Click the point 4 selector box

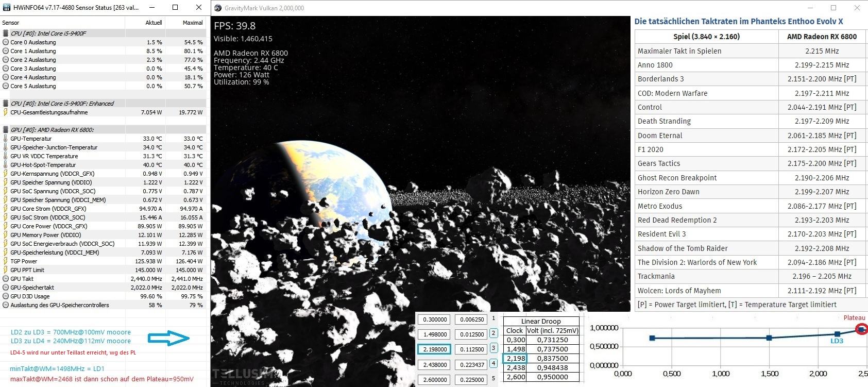(493, 363)
